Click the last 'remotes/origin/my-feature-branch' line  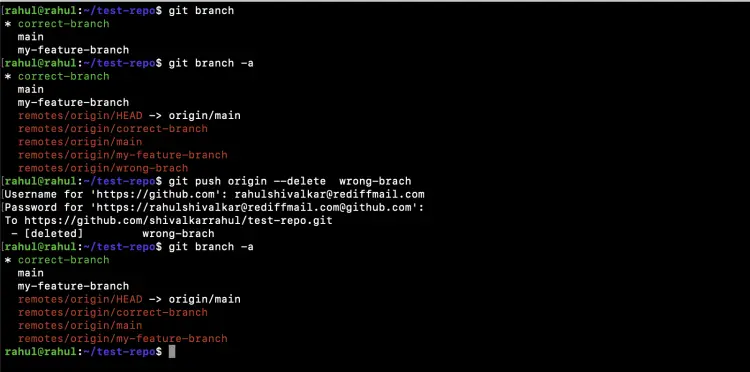(122, 338)
